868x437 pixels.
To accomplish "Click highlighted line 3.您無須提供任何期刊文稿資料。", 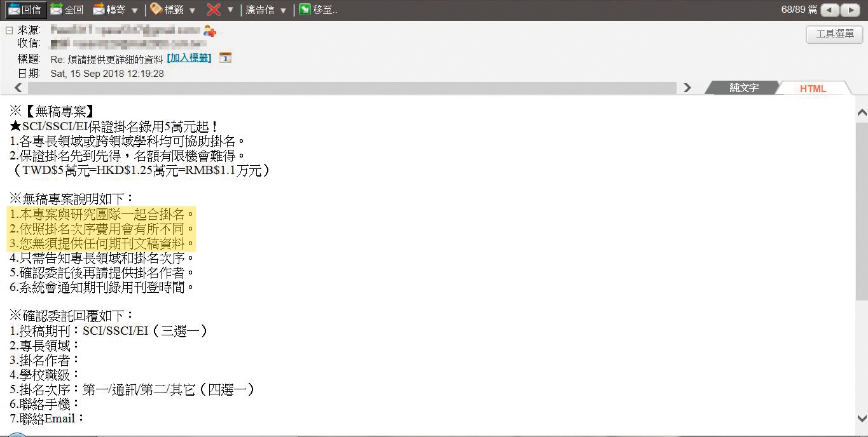I will tap(102, 243).
